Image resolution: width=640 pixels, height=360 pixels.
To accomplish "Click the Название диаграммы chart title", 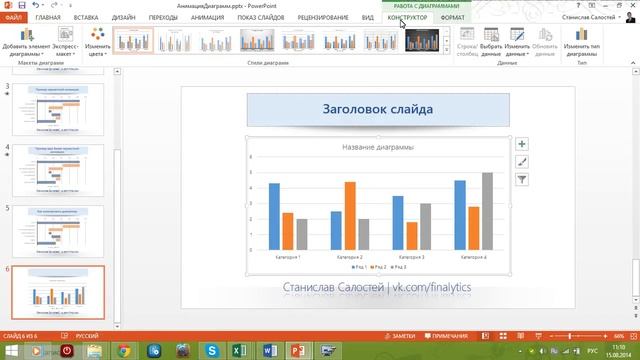I will click(378, 147).
